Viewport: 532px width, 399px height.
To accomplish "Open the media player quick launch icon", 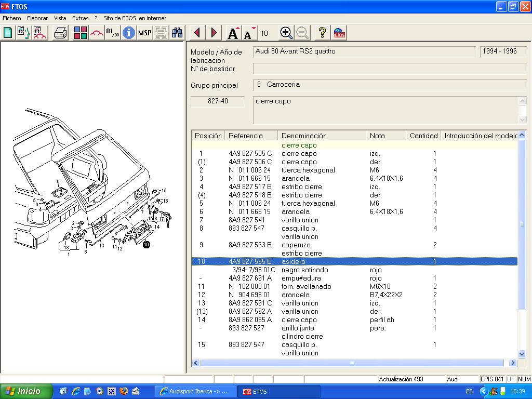I will [99, 391].
